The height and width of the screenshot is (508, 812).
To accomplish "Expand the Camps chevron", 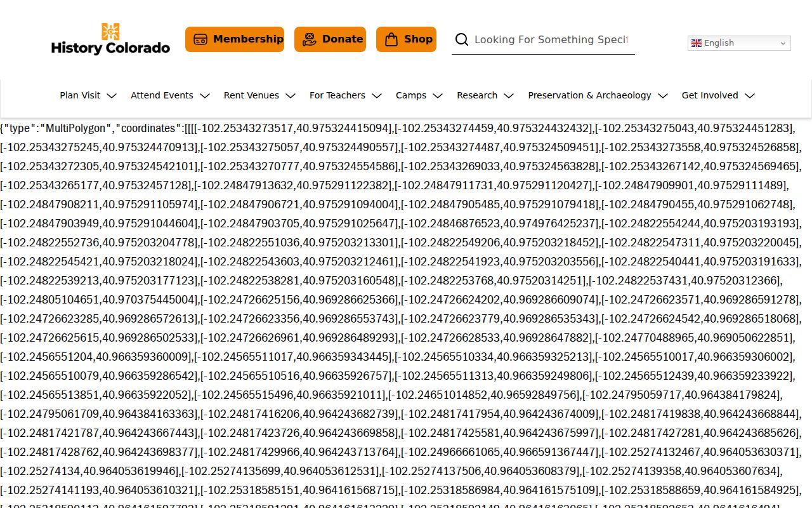I will click(x=438, y=96).
